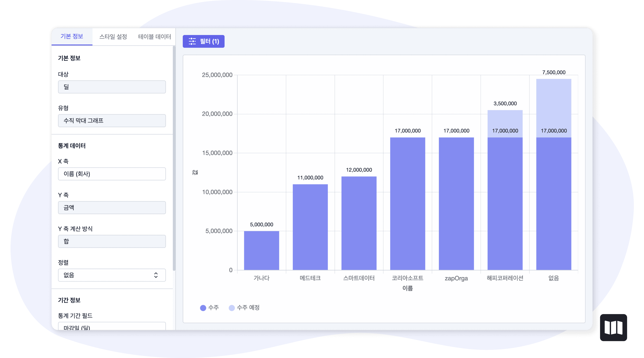Click the 유형 field 수직 막대 그래프
Image resolution: width=644 pixels, height=358 pixels.
(112, 121)
